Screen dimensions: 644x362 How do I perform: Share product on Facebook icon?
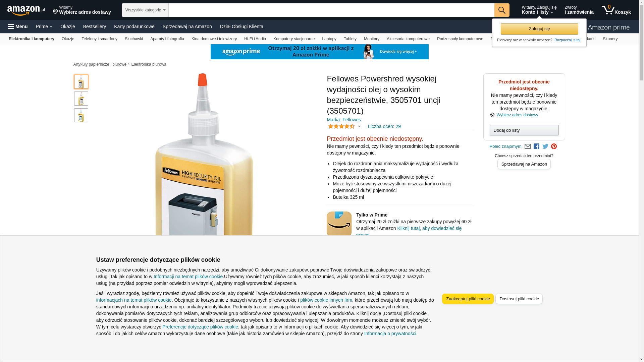point(536,146)
